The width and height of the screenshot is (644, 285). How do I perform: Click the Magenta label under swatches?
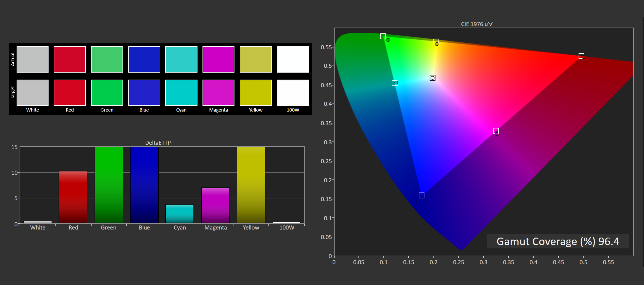click(219, 110)
